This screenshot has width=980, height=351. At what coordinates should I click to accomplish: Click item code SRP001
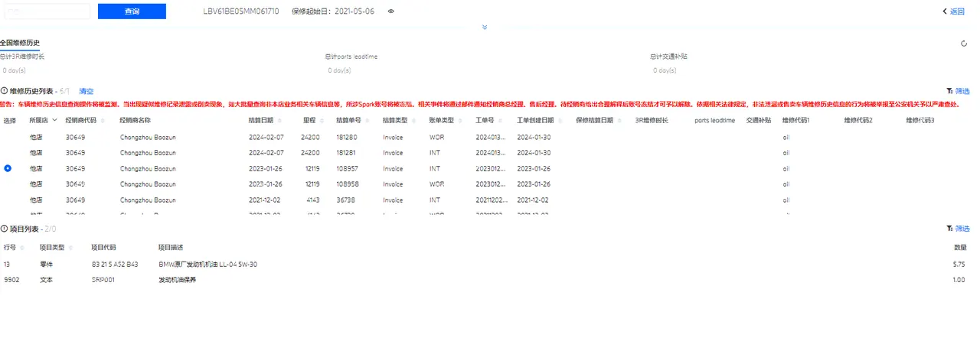point(102,280)
